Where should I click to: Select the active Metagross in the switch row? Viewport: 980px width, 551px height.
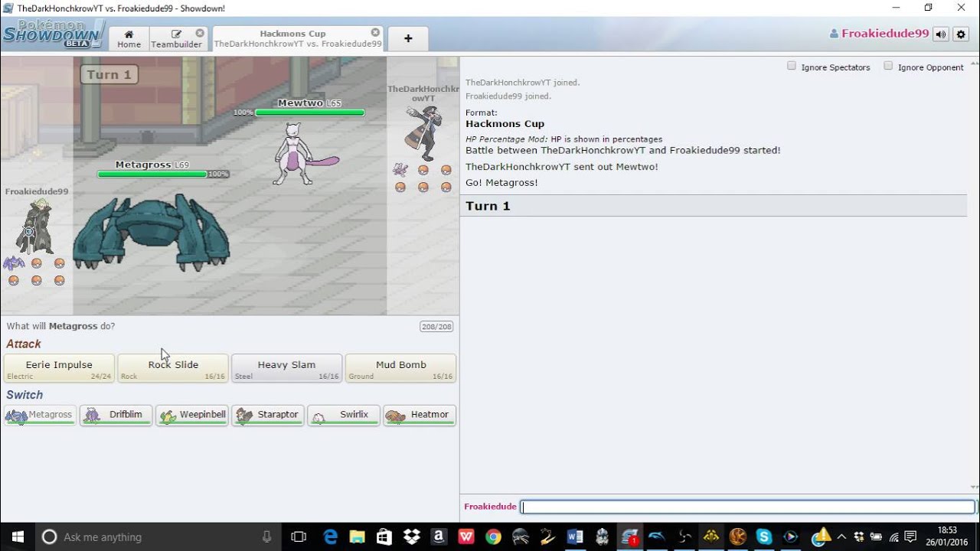point(40,416)
